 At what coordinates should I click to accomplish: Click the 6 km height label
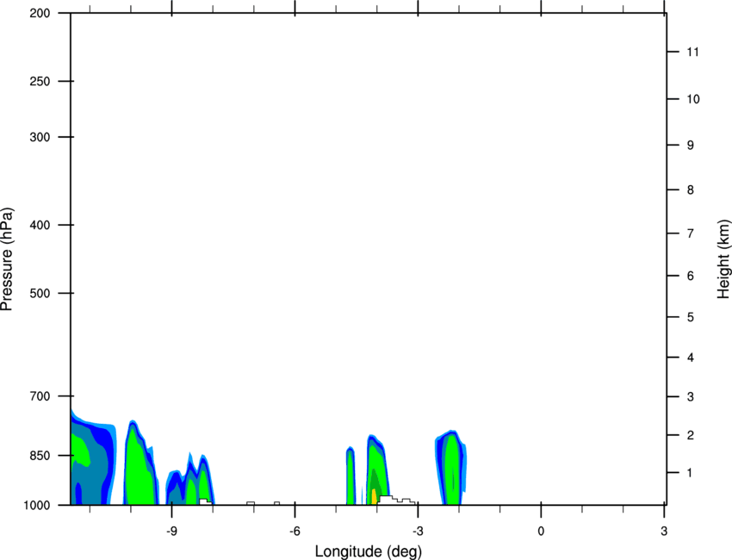point(690,276)
